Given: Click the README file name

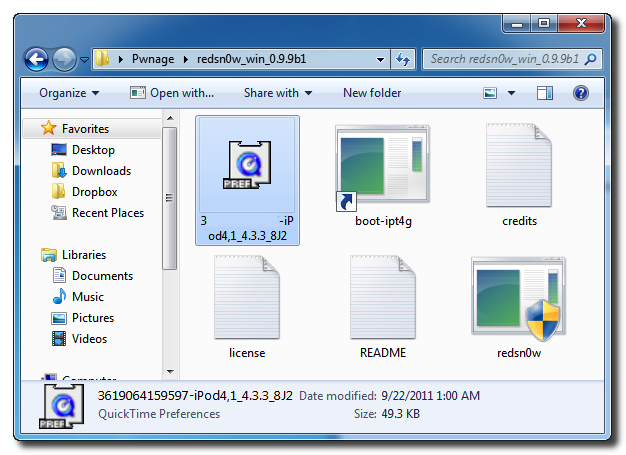Looking at the screenshot, I should pos(383,353).
